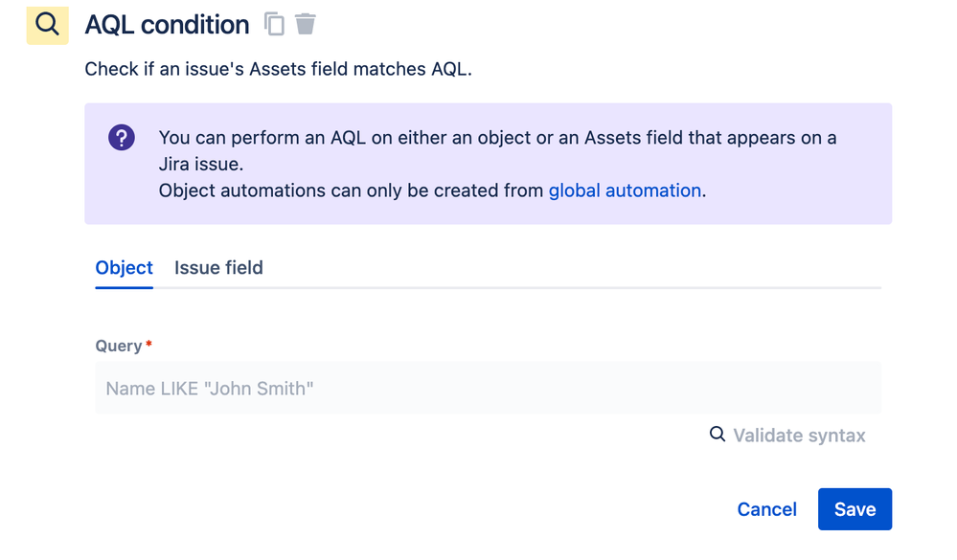Focus the Query input field
The image size is (957, 560).
[488, 388]
